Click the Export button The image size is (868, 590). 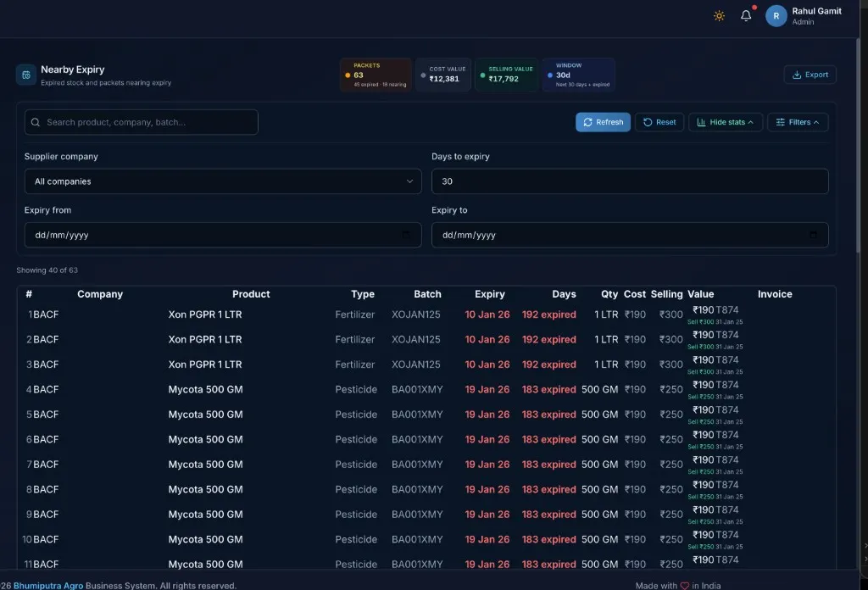810,75
